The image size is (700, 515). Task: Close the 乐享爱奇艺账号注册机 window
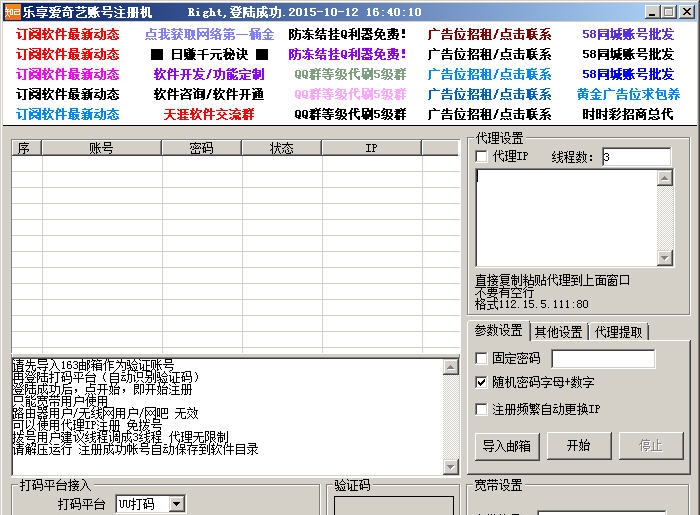tap(687, 12)
